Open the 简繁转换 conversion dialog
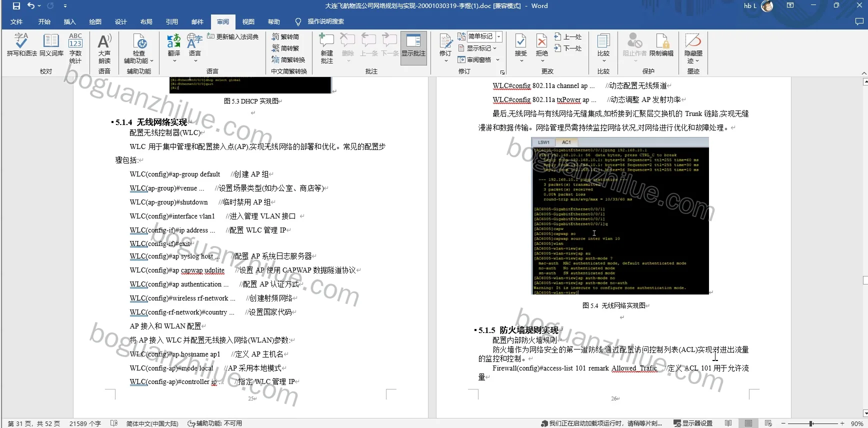This screenshot has height=428, width=868. (288, 59)
